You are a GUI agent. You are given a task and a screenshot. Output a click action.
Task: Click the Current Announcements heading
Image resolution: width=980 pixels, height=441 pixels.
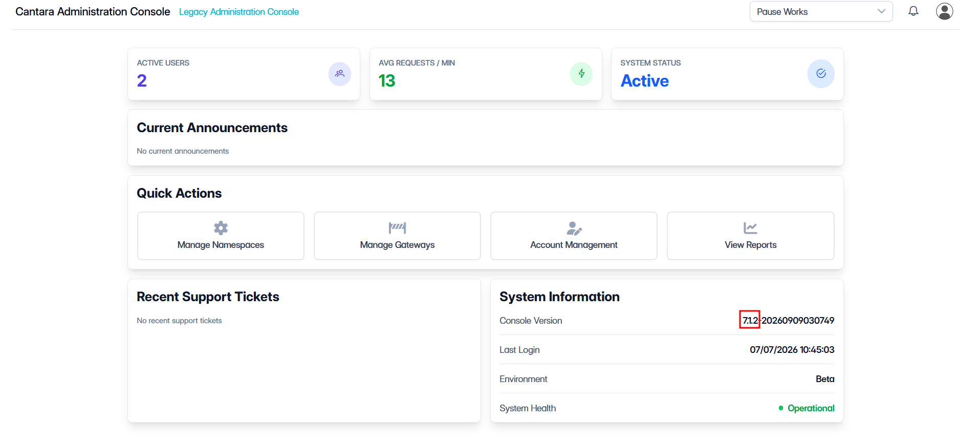pos(212,128)
